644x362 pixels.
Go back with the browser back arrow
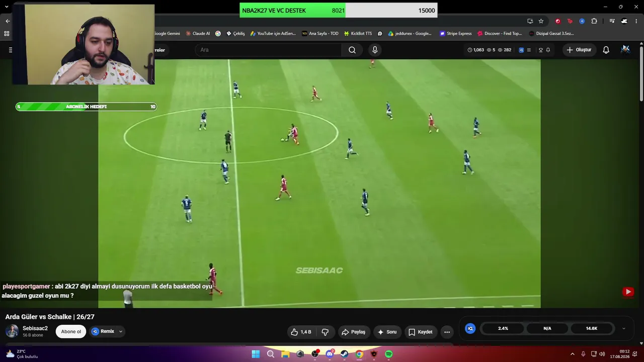coord(8,21)
